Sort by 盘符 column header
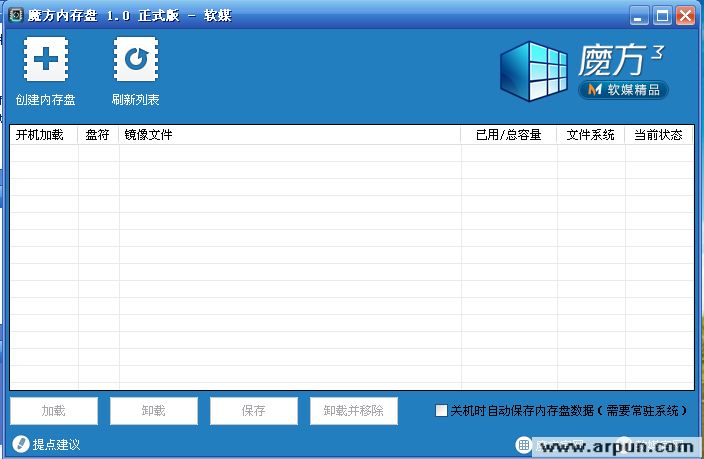704x459 pixels. point(98,135)
